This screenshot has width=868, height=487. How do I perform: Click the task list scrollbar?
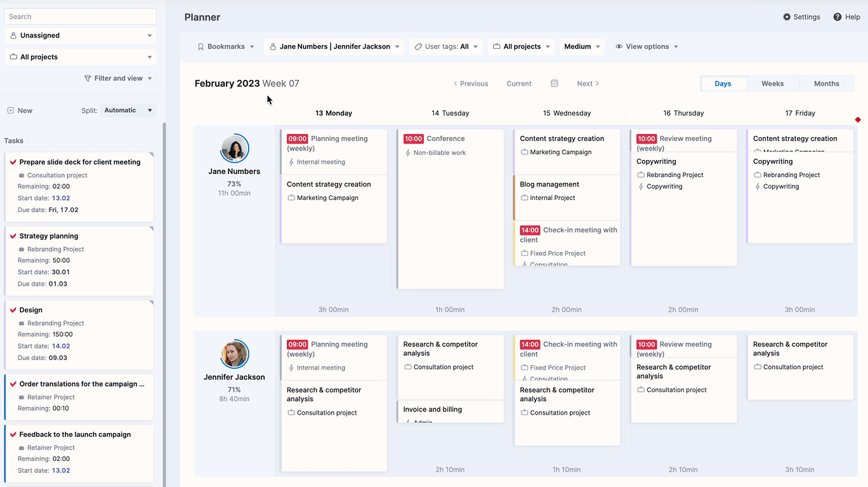(x=164, y=305)
